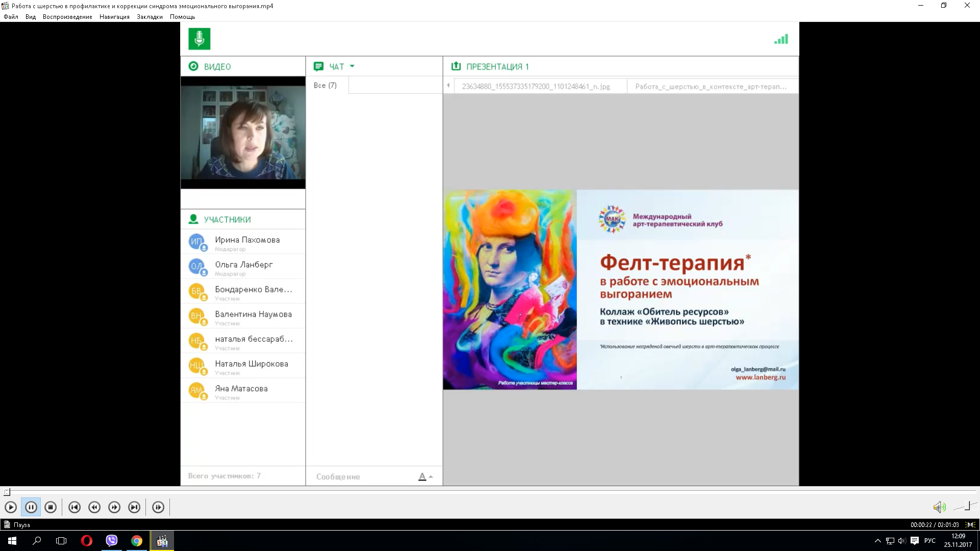
Task: Click the Видео panel icon
Action: click(x=193, y=66)
